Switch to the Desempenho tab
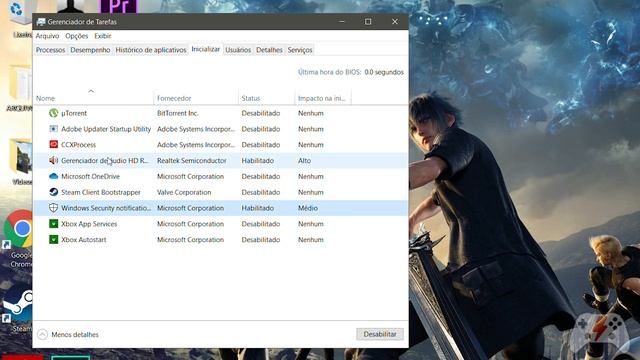640x360 pixels. 90,50
